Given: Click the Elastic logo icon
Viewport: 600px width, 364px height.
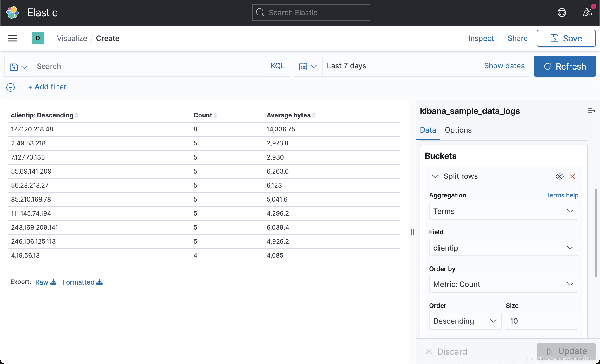Looking at the screenshot, I should [13, 13].
